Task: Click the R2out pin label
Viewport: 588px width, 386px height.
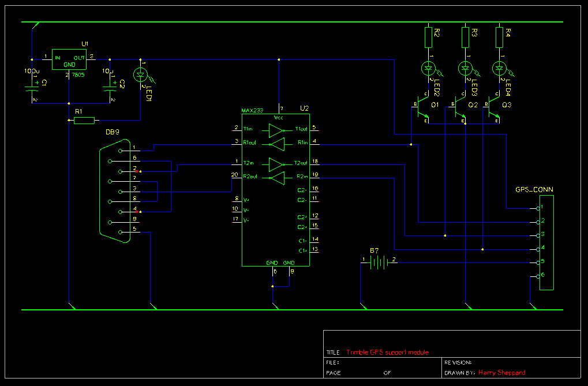Action: click(x=250, y=177)
